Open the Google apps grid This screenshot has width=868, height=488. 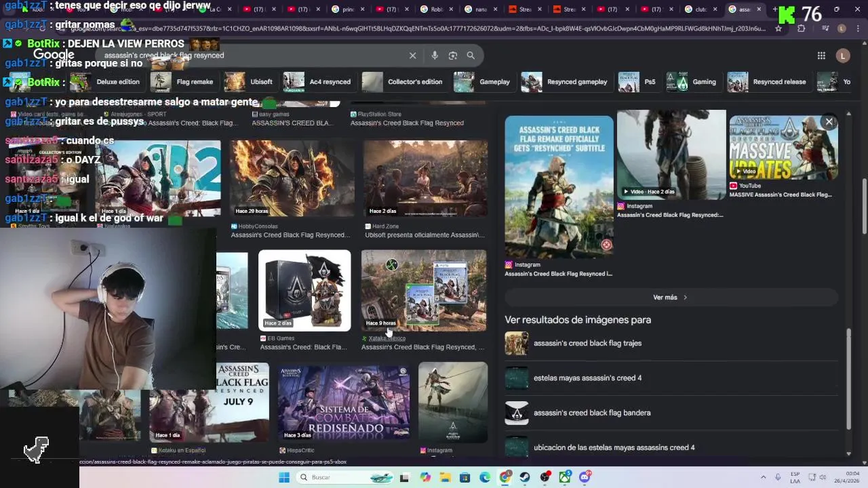(821, 56)
